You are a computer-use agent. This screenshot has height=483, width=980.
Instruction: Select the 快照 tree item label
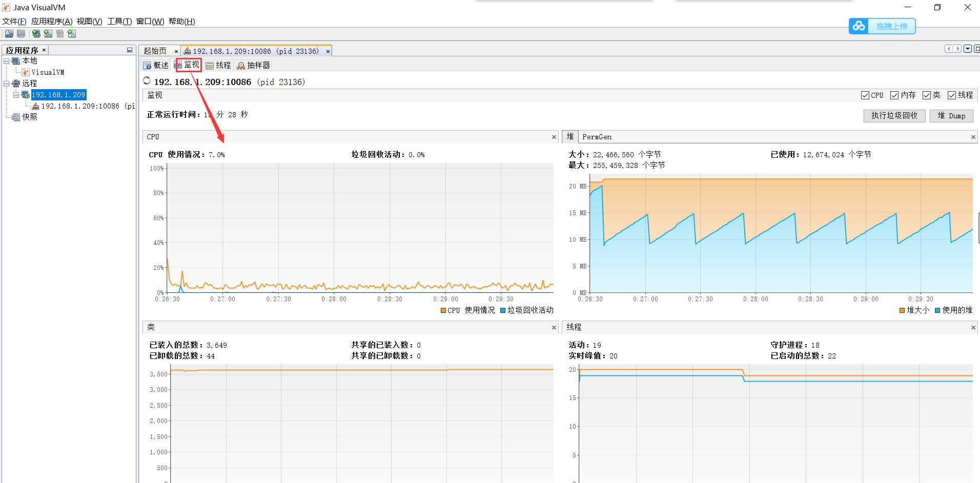click(x=30, y=117)
